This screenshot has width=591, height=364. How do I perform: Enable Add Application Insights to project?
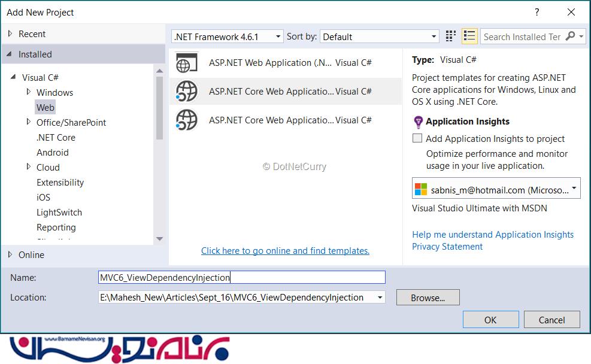418,139
